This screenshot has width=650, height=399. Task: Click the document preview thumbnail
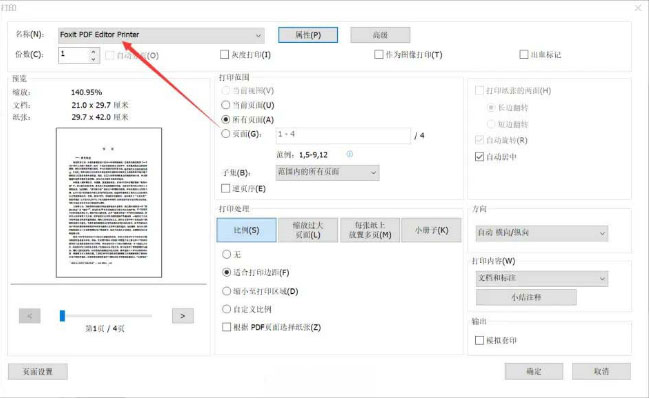[x=109, y=203]
